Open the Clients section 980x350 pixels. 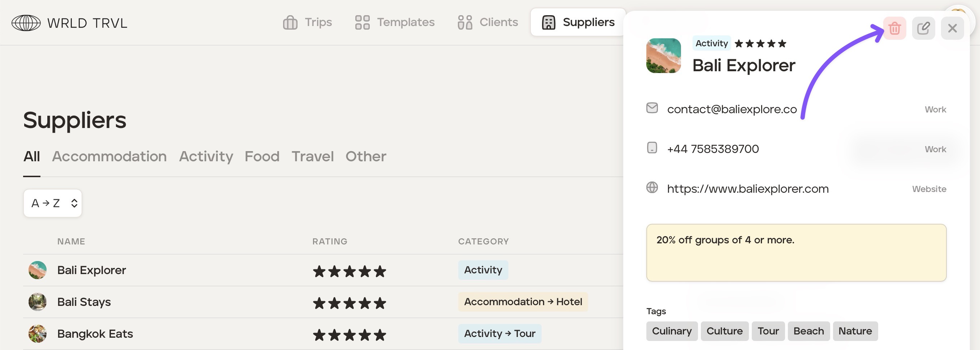(x=488, y=22)
